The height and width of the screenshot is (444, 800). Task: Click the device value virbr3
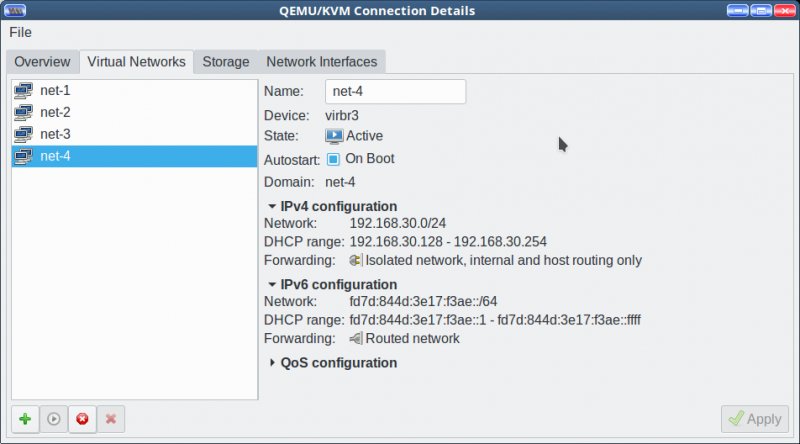tap(342, 115)
